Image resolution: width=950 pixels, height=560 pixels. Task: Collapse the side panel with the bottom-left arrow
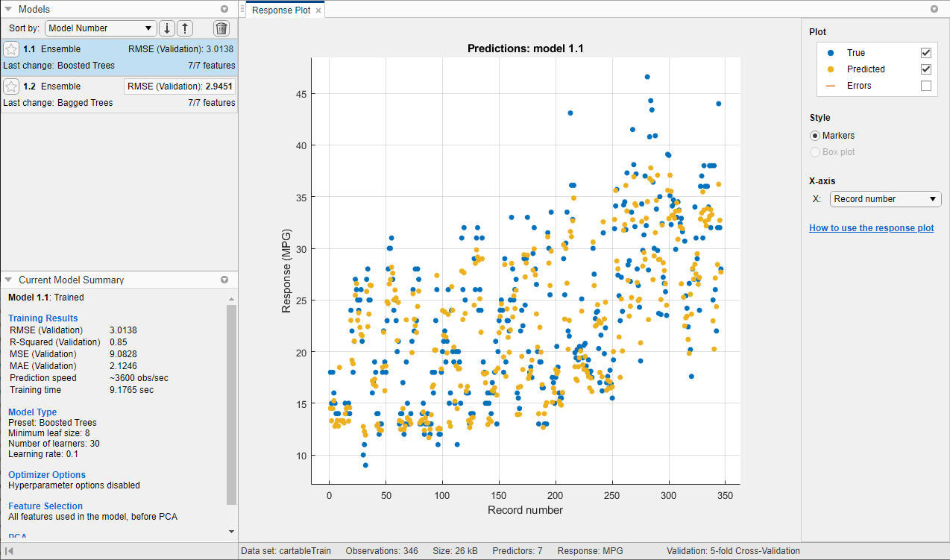[10, 550]
